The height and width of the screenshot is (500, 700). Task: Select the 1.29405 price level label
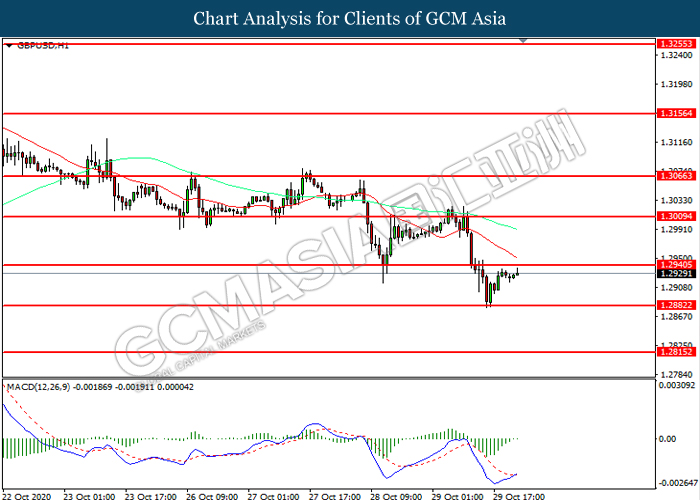[676, 265]
